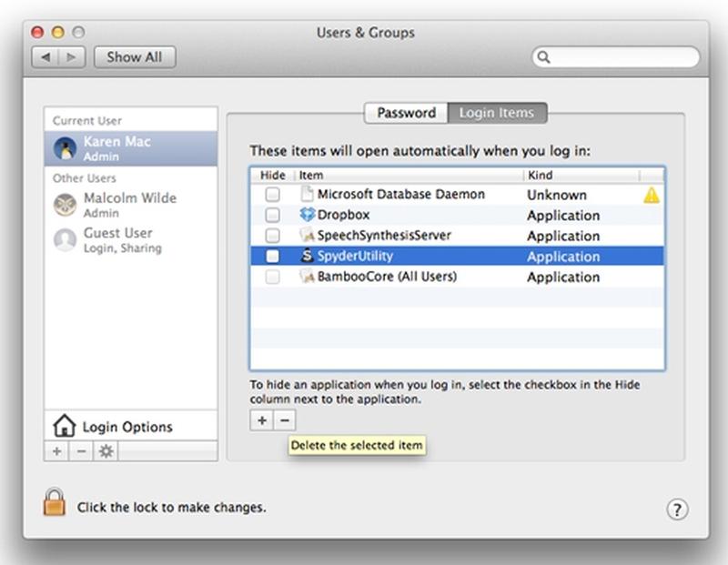Click the warning triangle beside Microsoft Database Daemon
This screenshot has height=565, width=728.
click(x=652, y=195)
